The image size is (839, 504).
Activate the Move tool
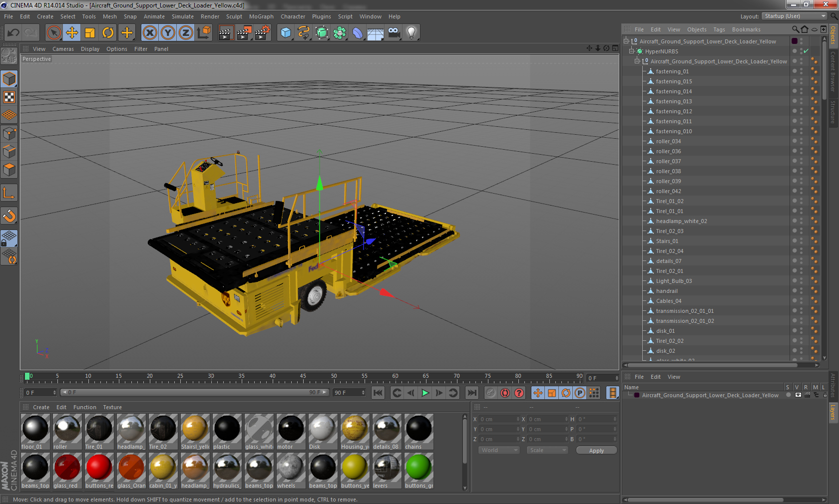(72, 33)
